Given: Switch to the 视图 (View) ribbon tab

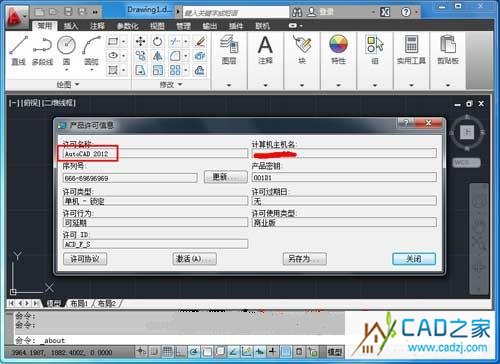Looking at the screenshot, I should point(157,26).
